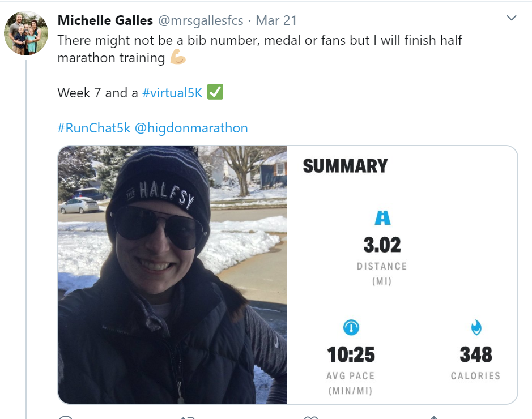Click the green check mark emoji
Viewport: 532px width, 419px height.
click(x=215, y=92)
